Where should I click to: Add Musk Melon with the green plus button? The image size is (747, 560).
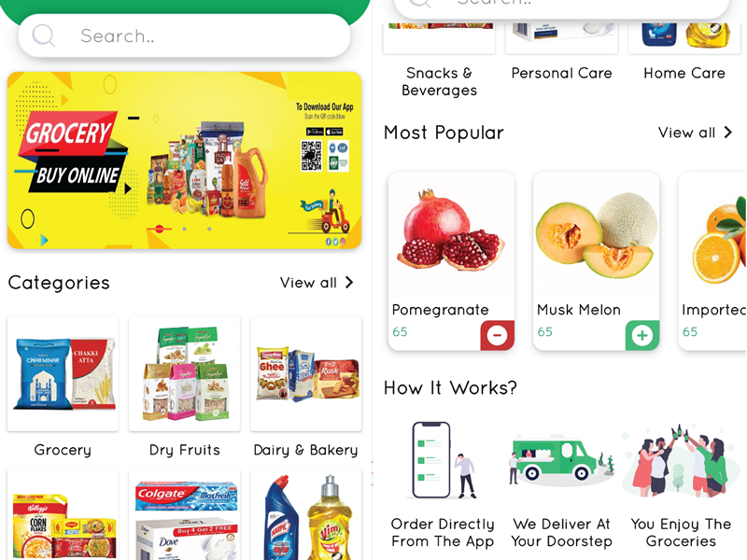642,335
